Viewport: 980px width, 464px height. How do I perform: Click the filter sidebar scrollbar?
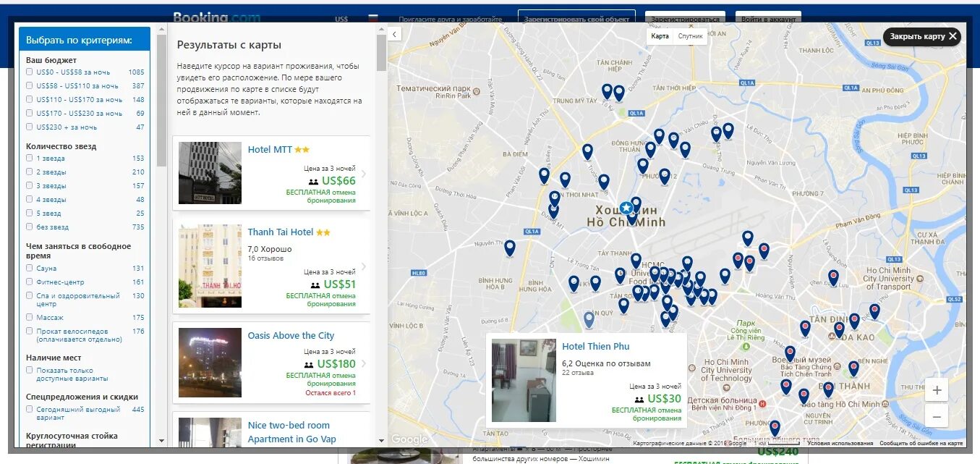161,101
